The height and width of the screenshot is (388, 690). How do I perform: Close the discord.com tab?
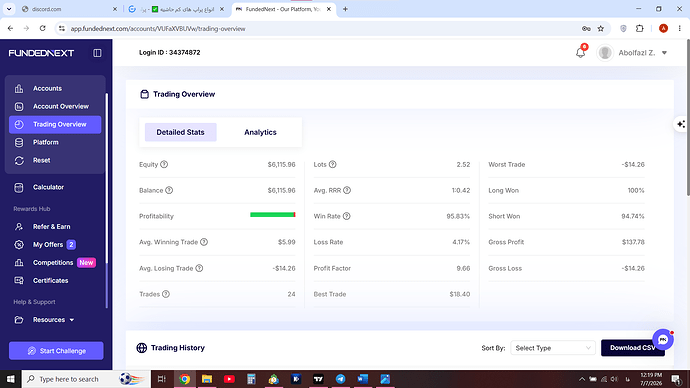[x=115, y=9]
